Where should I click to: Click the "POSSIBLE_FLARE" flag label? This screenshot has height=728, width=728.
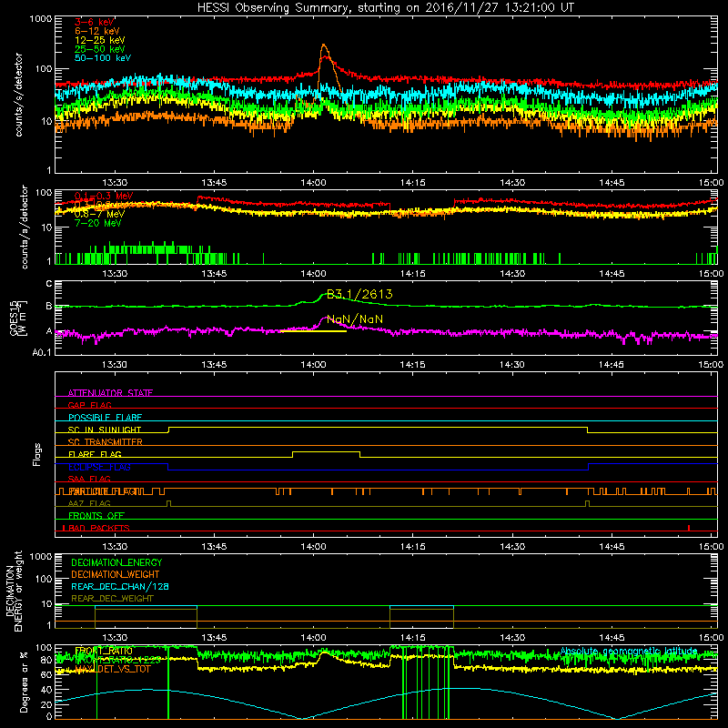coord(105,418)
